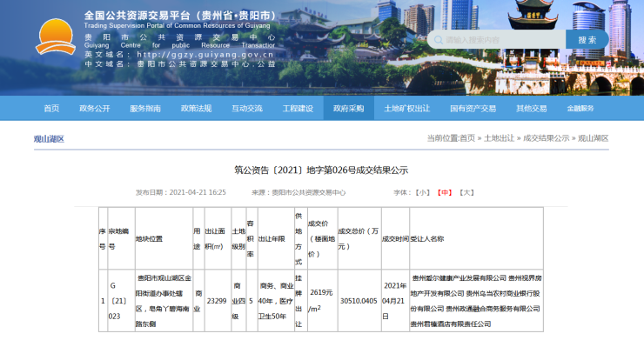Open 其他交易 in navigation bar
This screenshot has height=347, width=644.
(x=532, y=109)
